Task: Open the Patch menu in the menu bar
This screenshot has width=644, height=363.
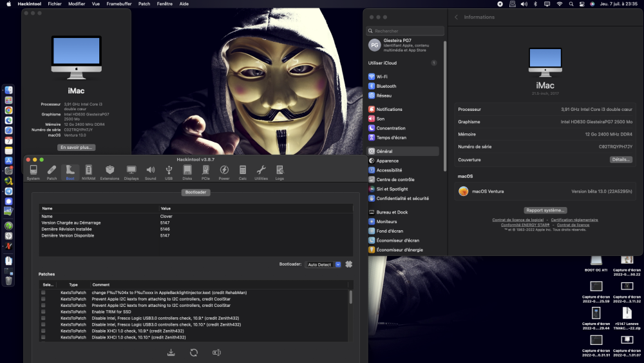Action: 144,4
